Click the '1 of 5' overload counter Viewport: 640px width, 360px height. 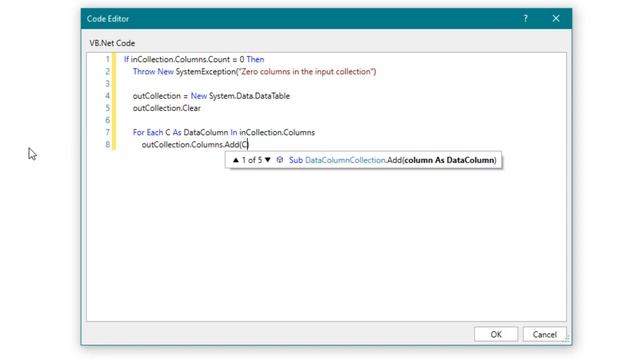coord(252,160)
